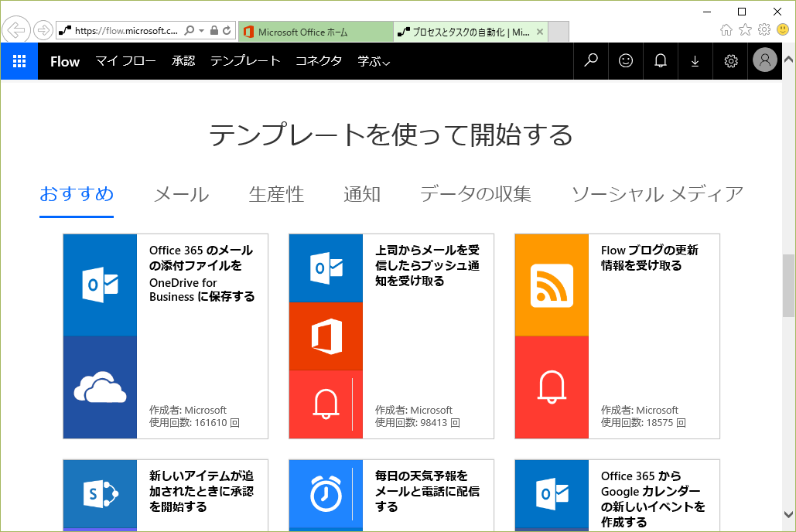Click the scrollbar up arrow
The height and width of the screenshot is (532, 796).
788,59
